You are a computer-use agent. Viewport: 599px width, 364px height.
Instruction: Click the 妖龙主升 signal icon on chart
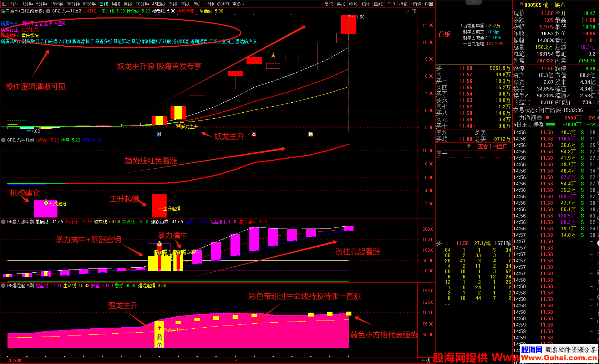(x=178, y=125)
